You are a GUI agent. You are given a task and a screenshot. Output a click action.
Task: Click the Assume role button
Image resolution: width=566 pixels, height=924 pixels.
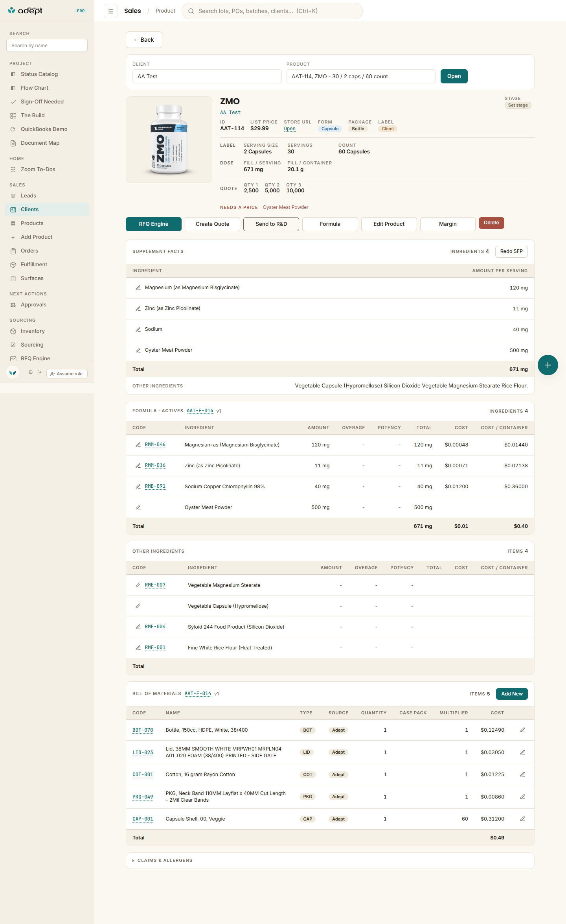click(67, 374)
